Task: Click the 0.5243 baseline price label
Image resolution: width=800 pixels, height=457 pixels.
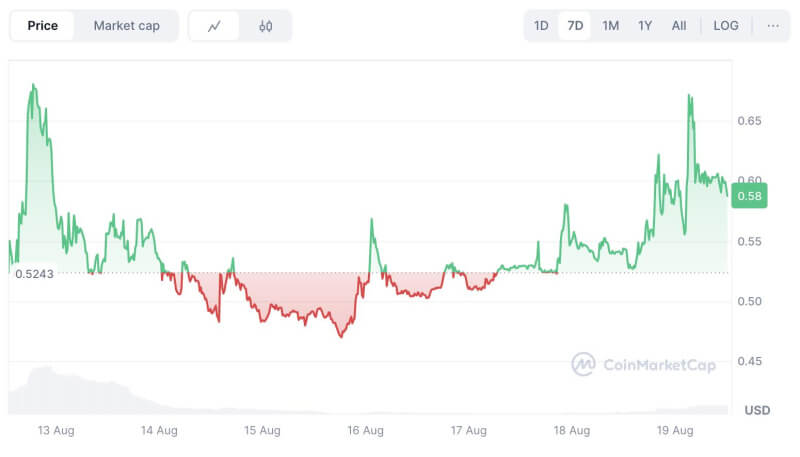Action: [x=35, y=273]
